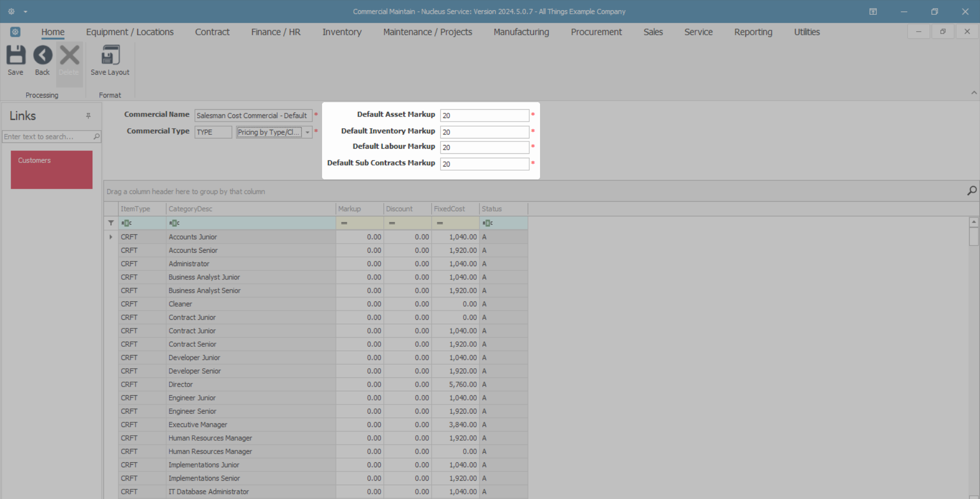
Task: Click the search icon in Links box
Action: point(96,136)
